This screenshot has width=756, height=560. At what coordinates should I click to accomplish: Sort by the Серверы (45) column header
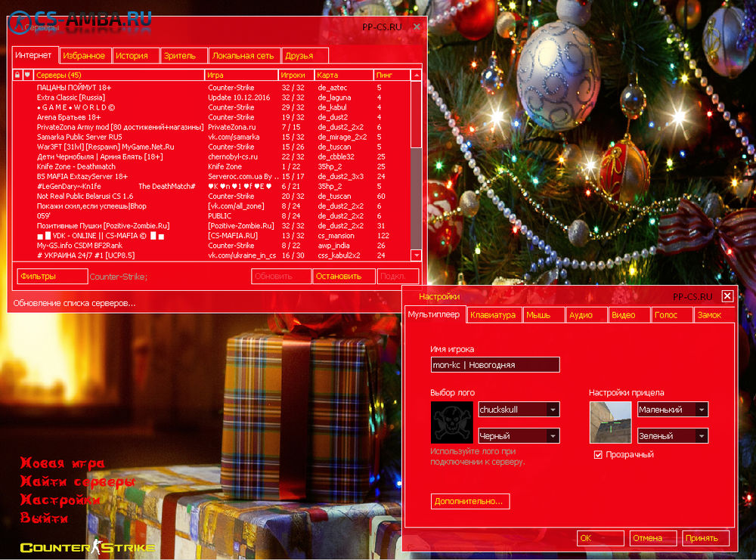(x=119, y=75)
